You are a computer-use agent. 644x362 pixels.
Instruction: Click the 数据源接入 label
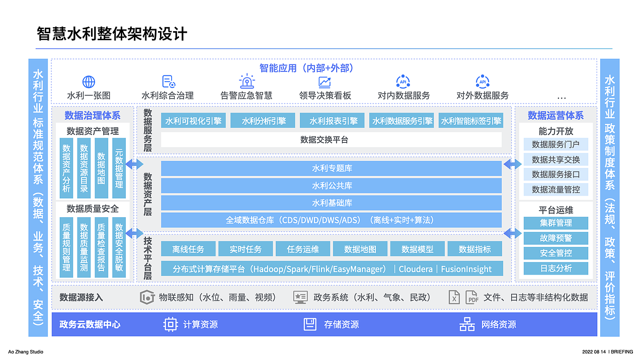81,297
